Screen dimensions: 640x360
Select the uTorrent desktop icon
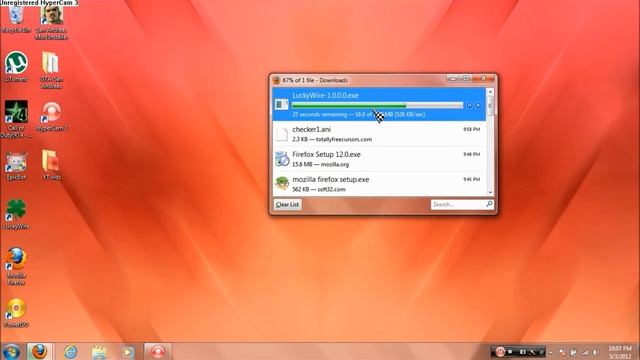click(x=16, y=67)
